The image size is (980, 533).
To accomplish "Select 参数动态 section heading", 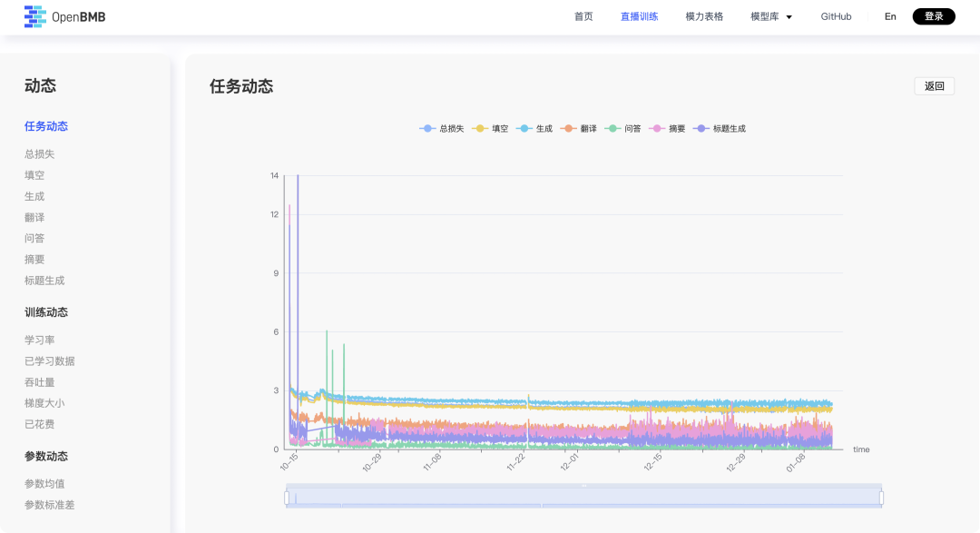I will coord(46,456).
